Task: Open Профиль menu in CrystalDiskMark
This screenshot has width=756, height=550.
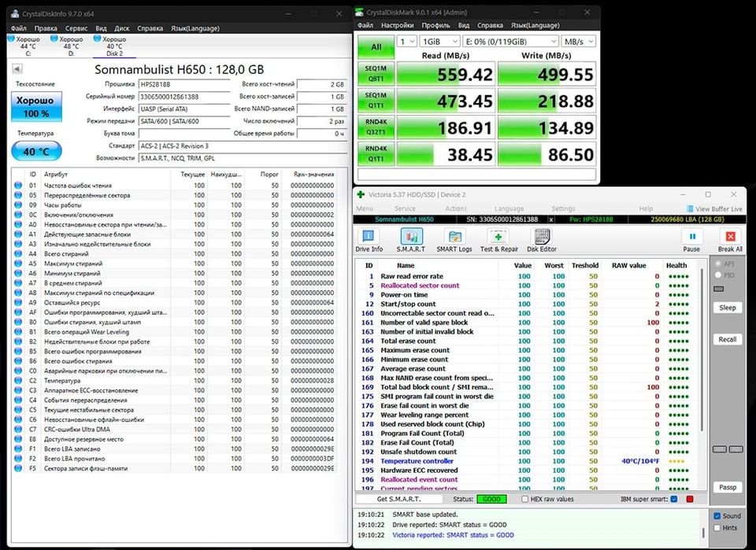Action: 435,25
